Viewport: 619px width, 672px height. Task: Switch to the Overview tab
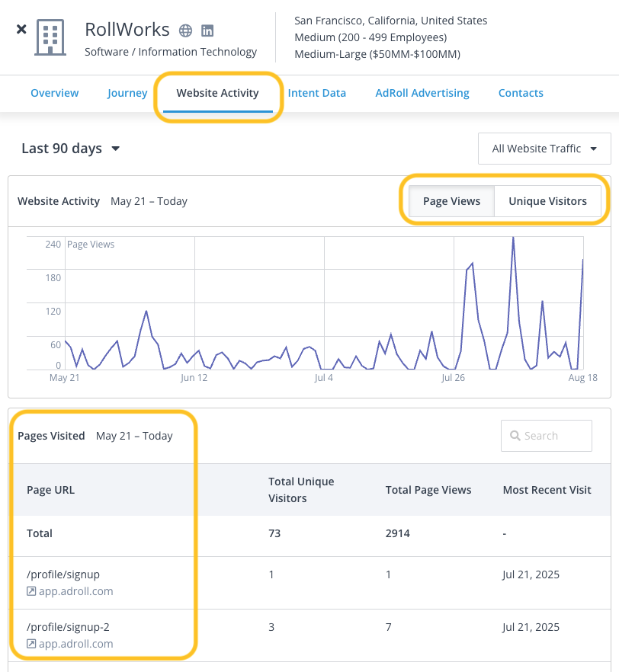(x=54, y=92)
